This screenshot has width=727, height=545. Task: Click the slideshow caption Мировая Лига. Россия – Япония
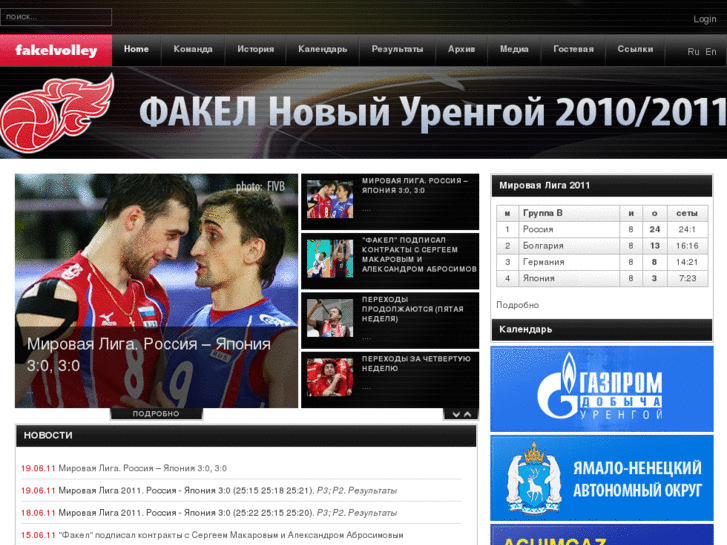click(149, 355)
